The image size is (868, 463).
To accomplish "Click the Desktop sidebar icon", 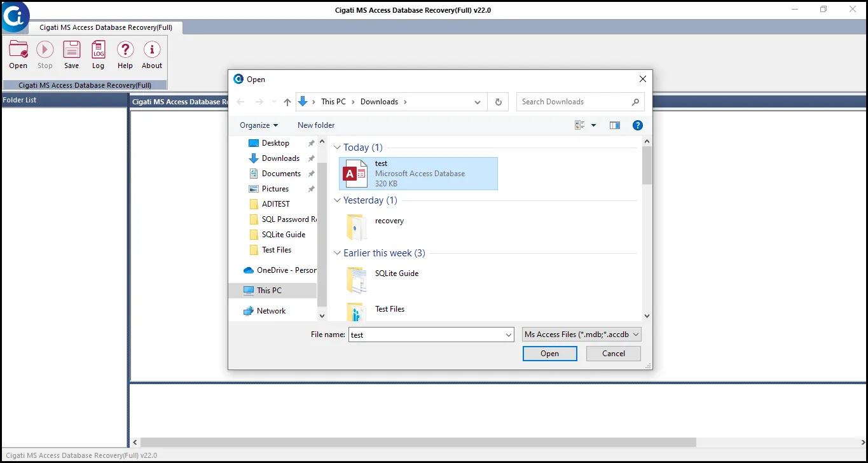I will coord(254,143).
